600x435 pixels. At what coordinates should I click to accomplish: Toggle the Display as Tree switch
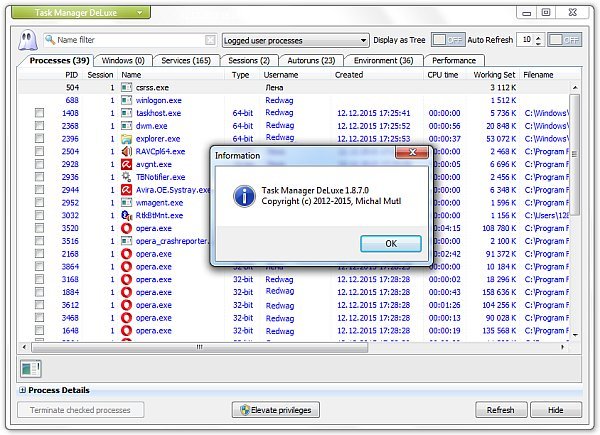coord(448,40)
